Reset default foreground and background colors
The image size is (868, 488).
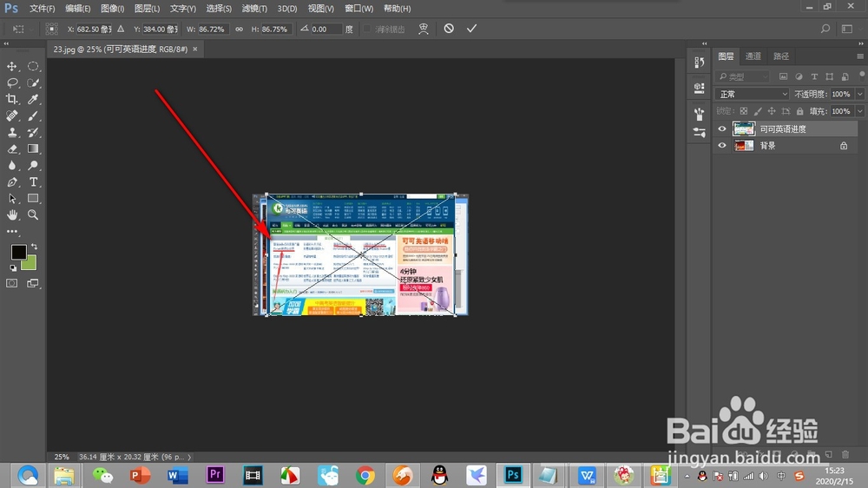pos(13,268)
